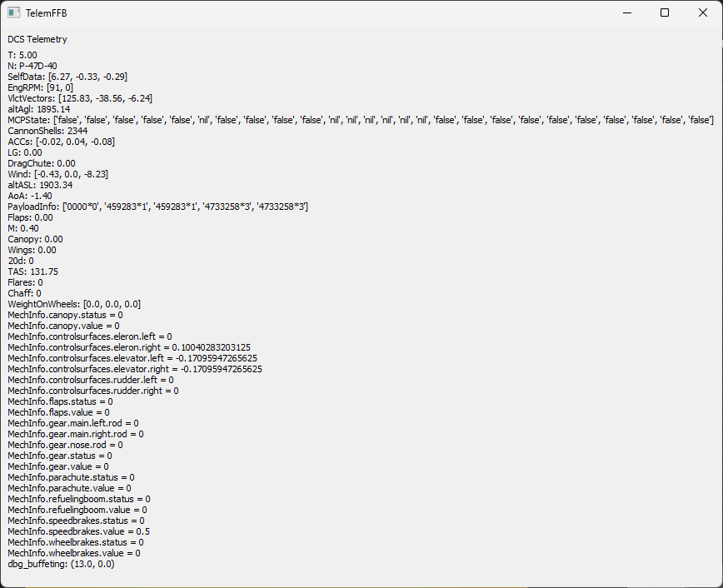
Task: Maximize the TelemFFB window
Action: 665,12
